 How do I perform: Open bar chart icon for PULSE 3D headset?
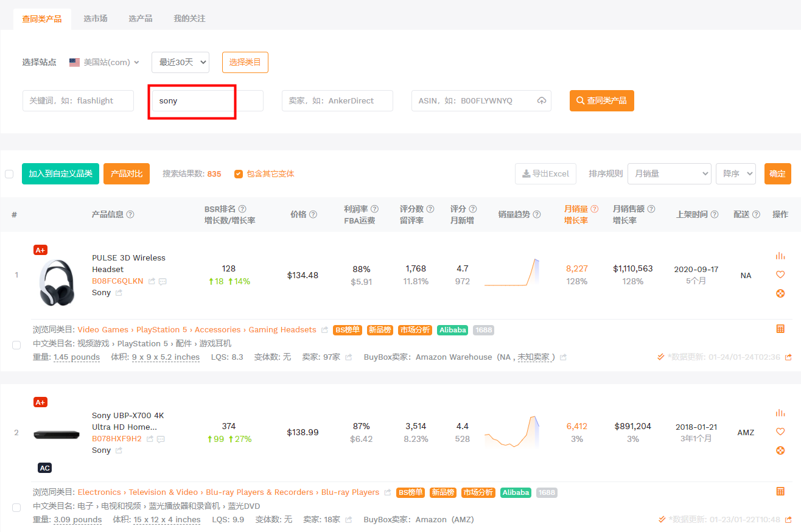click(x=780, y=256)
